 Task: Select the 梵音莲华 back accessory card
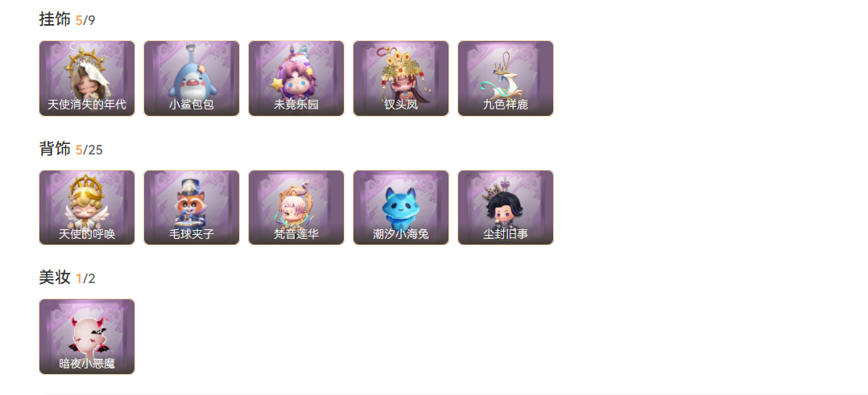coord(296,208)
